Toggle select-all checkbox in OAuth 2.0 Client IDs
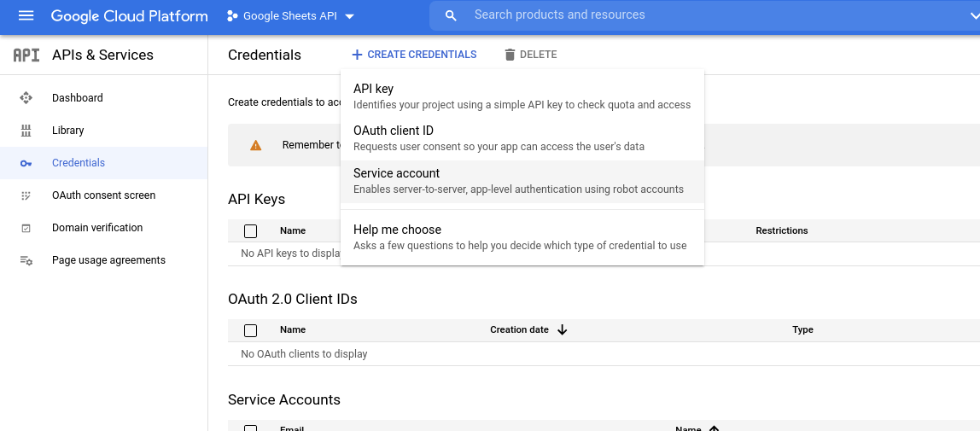 pos(251,330)
